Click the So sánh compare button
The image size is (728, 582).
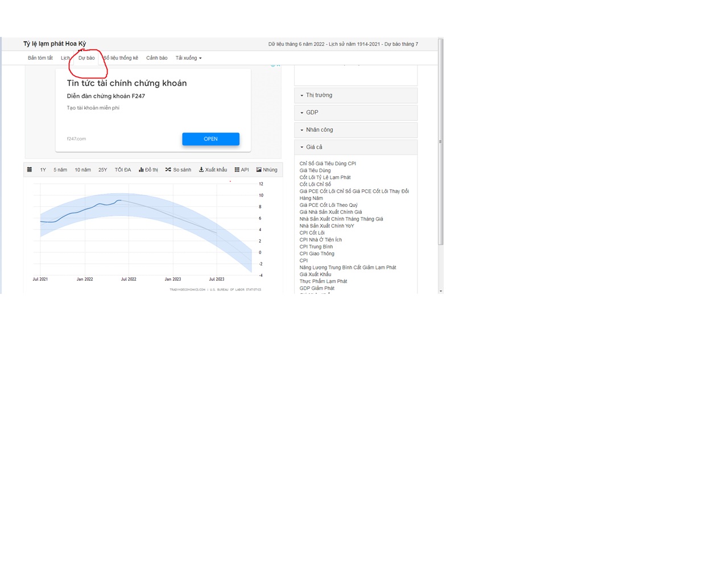tap(179, 169)
